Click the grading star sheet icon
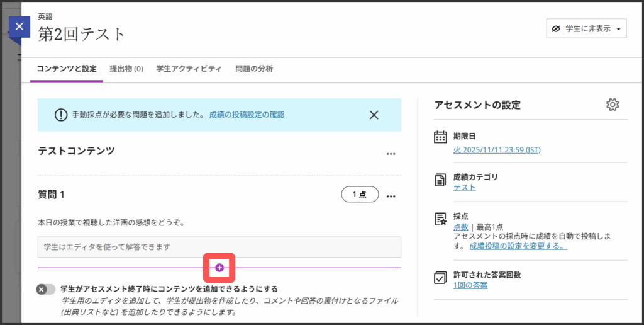Viewport: 644px width, 325px height. pos(440,219)
